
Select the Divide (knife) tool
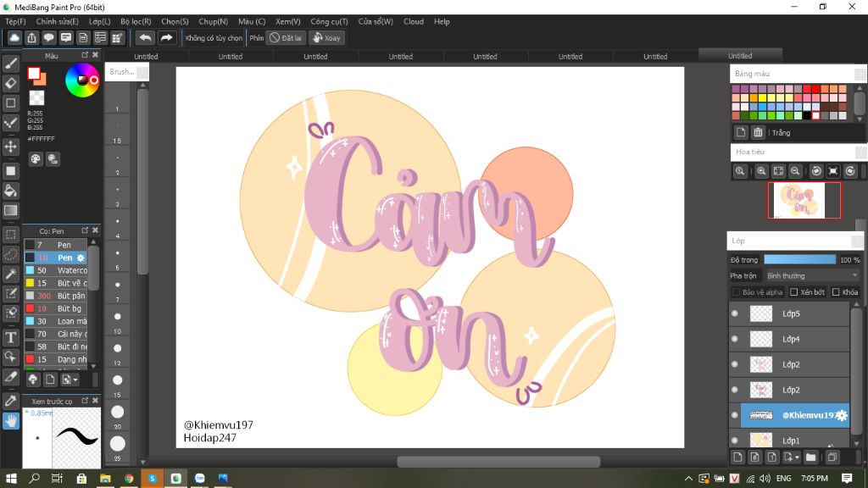point(10,377)
